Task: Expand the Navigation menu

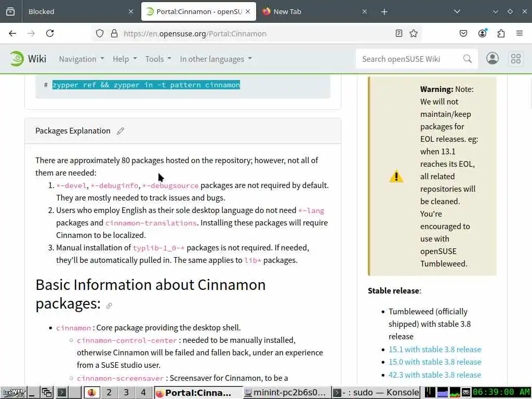Action: tap(82, 59)
